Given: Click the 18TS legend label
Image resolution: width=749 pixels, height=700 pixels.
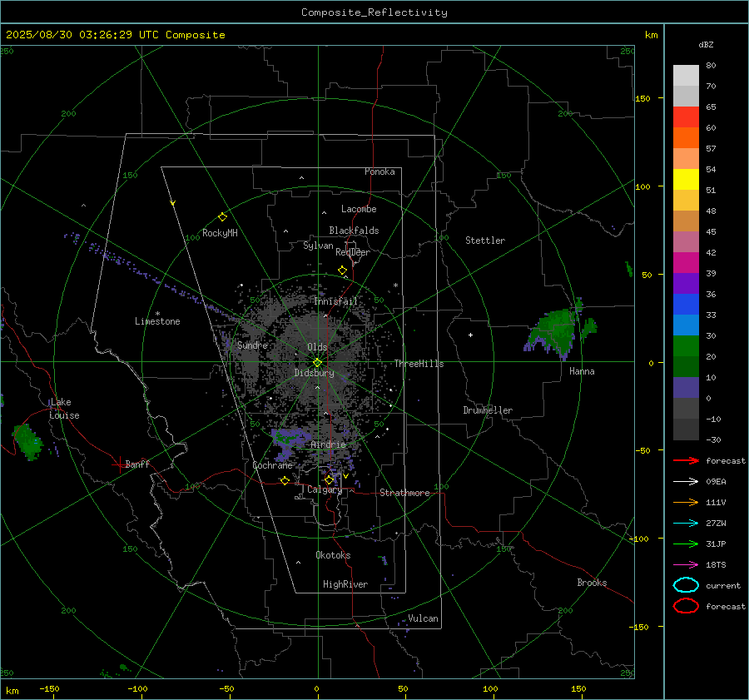Looking at the screenshot, I should 716,565.
